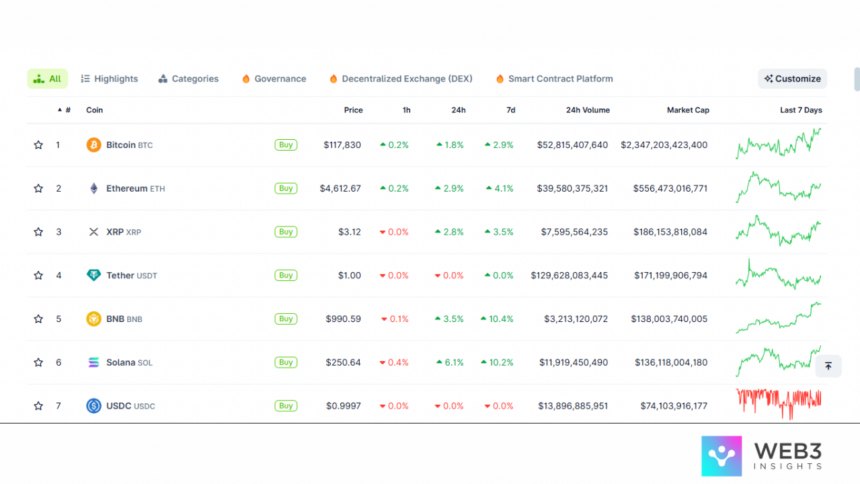Viewport: 860px width, 484px height.
Task: Open the Customize button
Action: [x=792, y=79]
